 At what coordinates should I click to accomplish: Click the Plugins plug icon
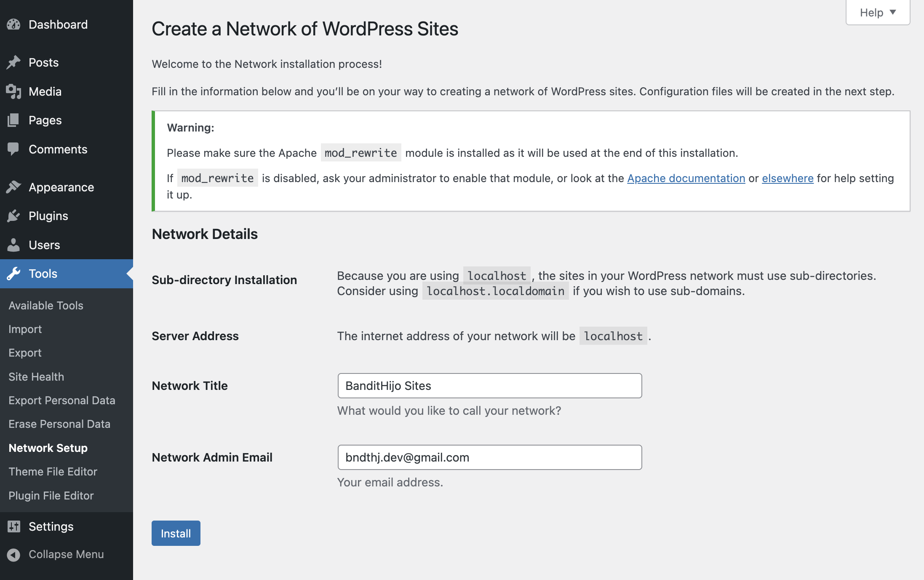coord(13,216)
